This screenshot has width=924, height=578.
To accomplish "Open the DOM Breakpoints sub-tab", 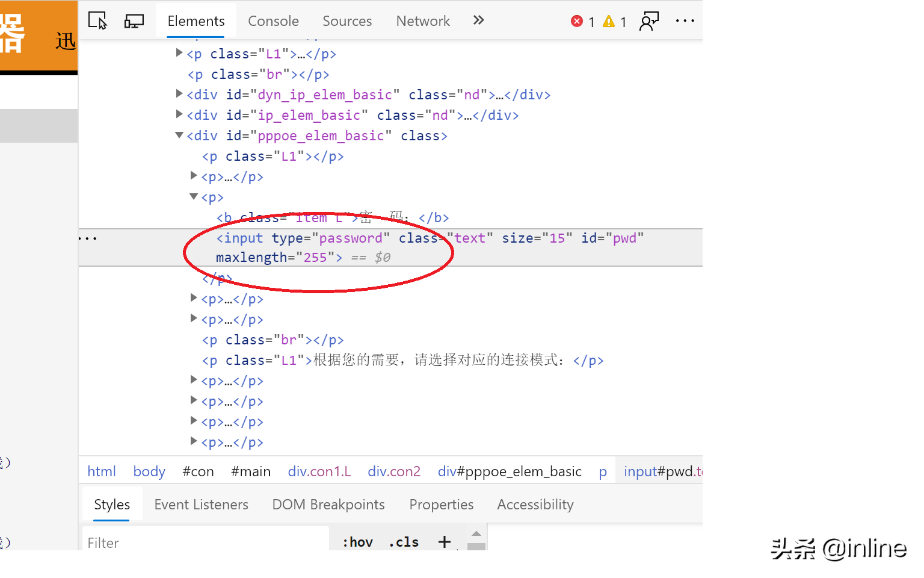I will [x=328, y=505].
